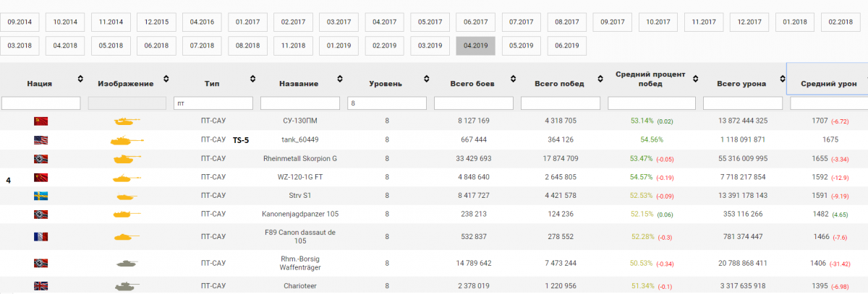
Task: Click the USSR flag in the СУ-130ПМ row
Action: [41, 121]
